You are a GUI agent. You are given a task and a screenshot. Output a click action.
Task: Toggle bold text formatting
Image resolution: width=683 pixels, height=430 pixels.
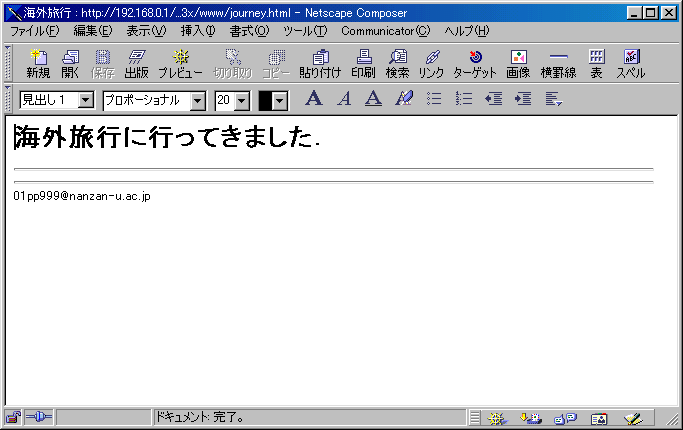314,98
